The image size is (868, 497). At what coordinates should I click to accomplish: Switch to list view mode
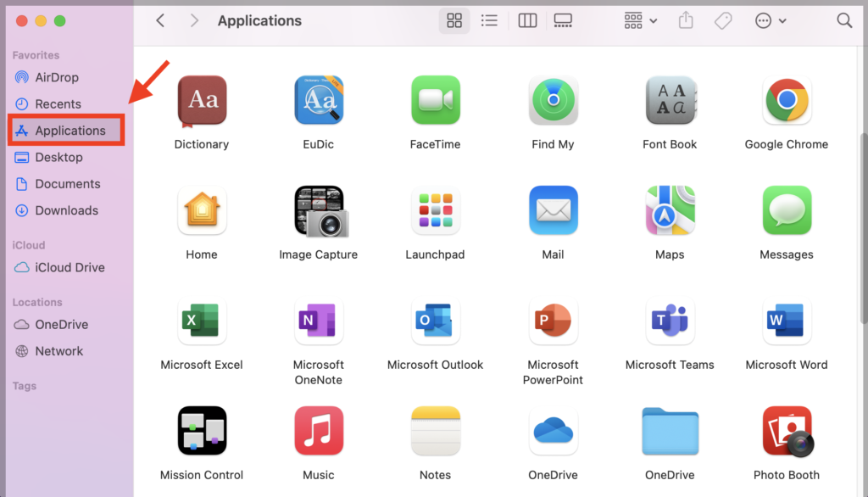[489, 20]
